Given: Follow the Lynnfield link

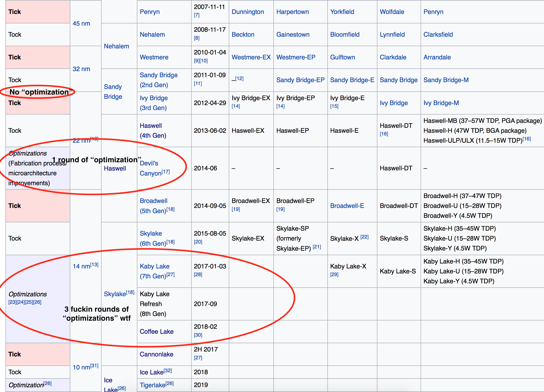Looking at the screenshot, I should (x=392, y=34).
